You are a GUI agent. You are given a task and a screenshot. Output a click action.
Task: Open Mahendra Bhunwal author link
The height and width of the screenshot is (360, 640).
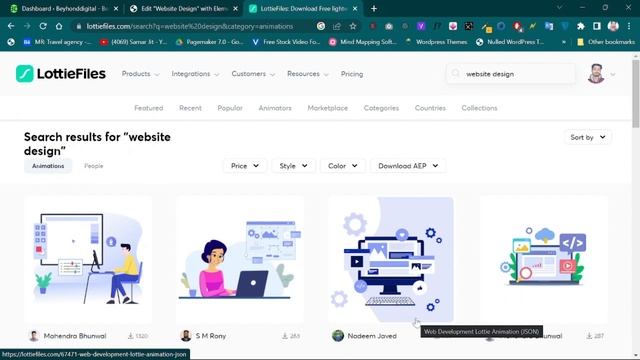click(x=75, y=336)
